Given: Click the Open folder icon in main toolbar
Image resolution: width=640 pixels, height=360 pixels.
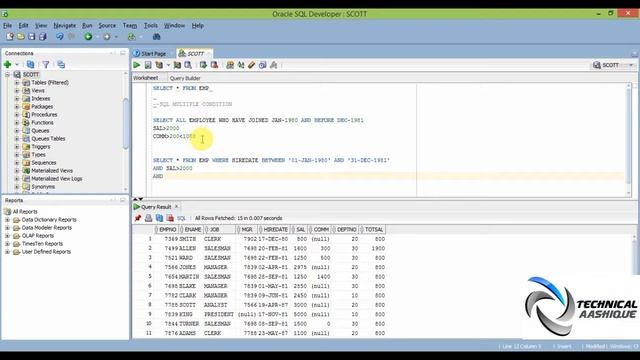Looking at the screenshot, I should (20, 37).
